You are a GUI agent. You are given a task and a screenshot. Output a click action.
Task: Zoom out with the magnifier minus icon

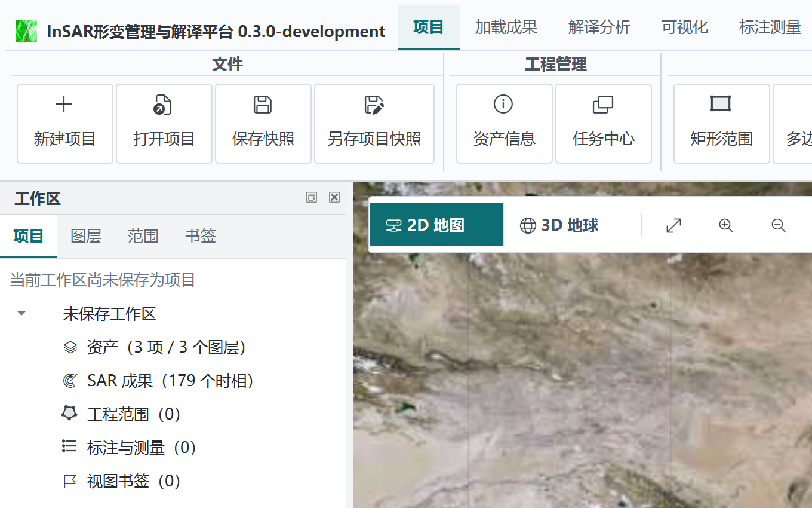[x=779, y=225]
